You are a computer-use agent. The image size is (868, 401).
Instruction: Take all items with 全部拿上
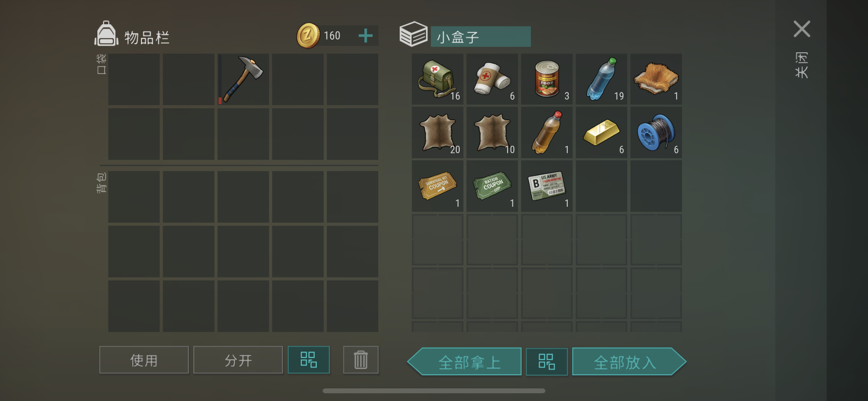pos(465,362)
